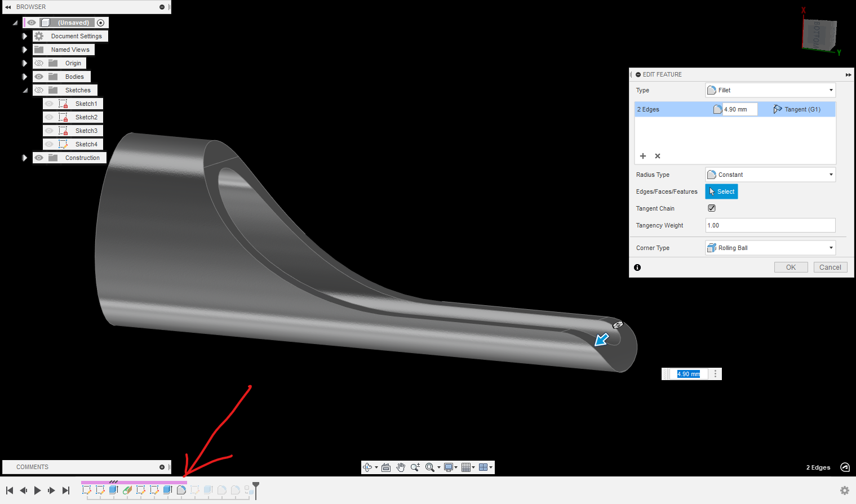The height and width of the screenshot is (504, 856).
Task: Open the Look At tool
Action: click(x=385, y=467)
